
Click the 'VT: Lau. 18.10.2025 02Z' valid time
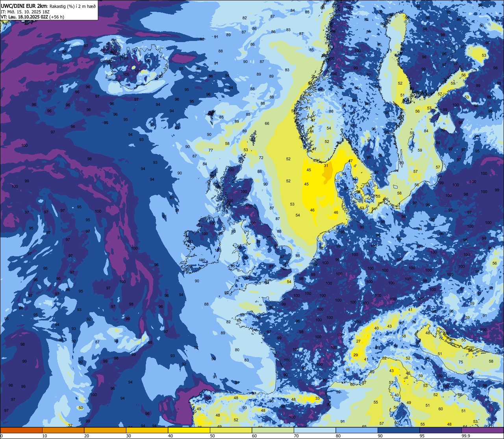click(x=24, y=17)
